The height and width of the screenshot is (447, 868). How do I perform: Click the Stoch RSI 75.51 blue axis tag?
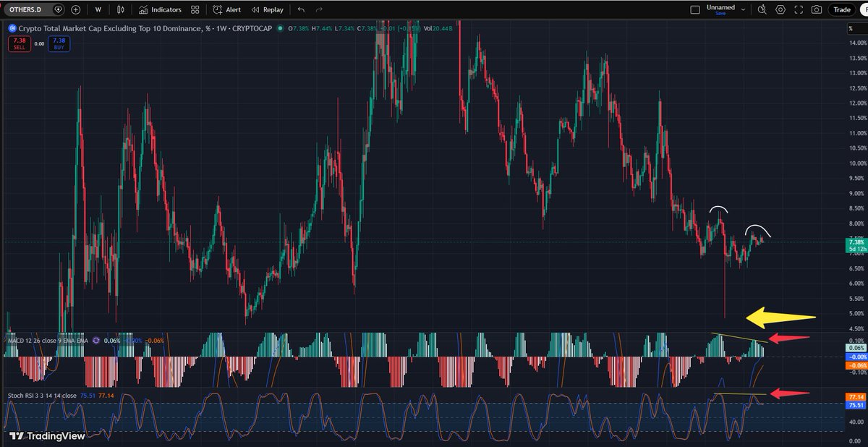[856, 406]
